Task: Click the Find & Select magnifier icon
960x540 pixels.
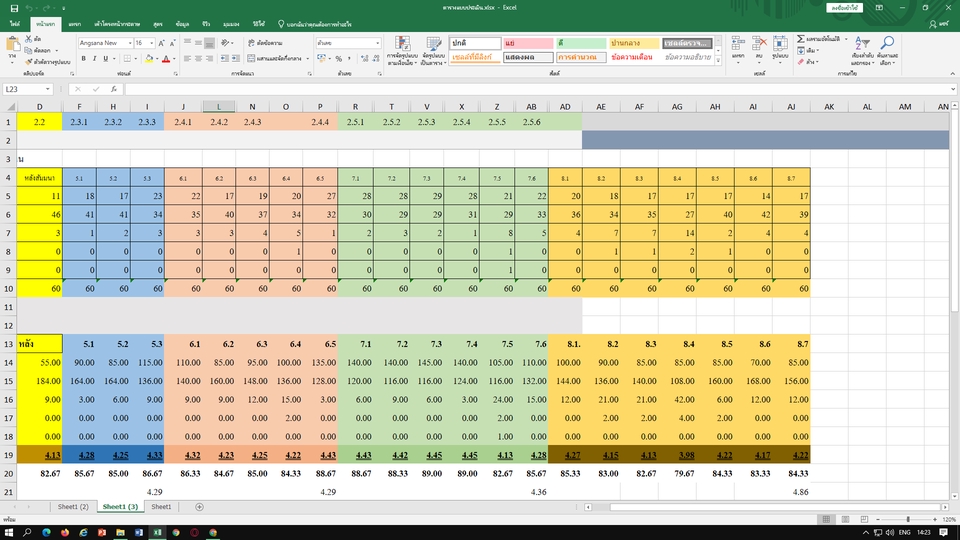Action: point(887,43)
